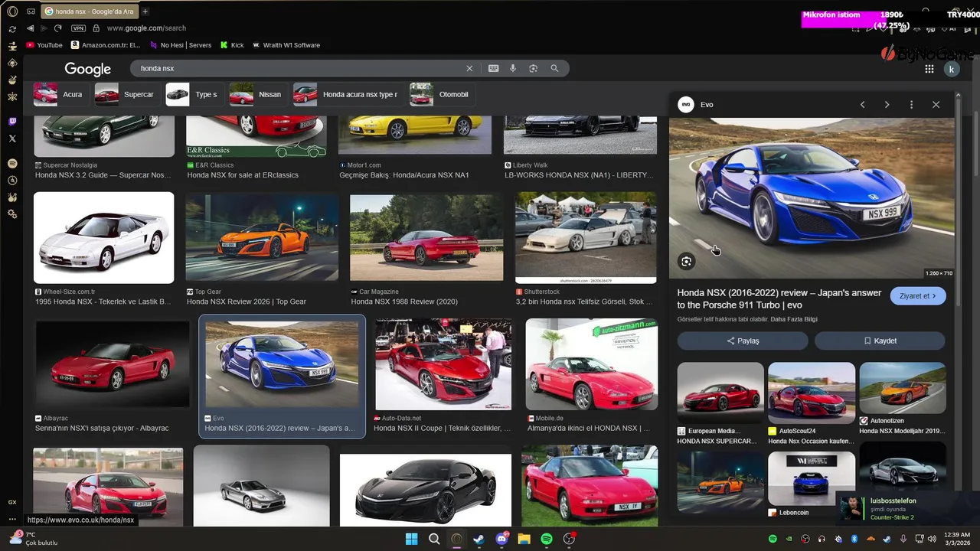Open preview panel three-dot options

click(x=911, y=105)
